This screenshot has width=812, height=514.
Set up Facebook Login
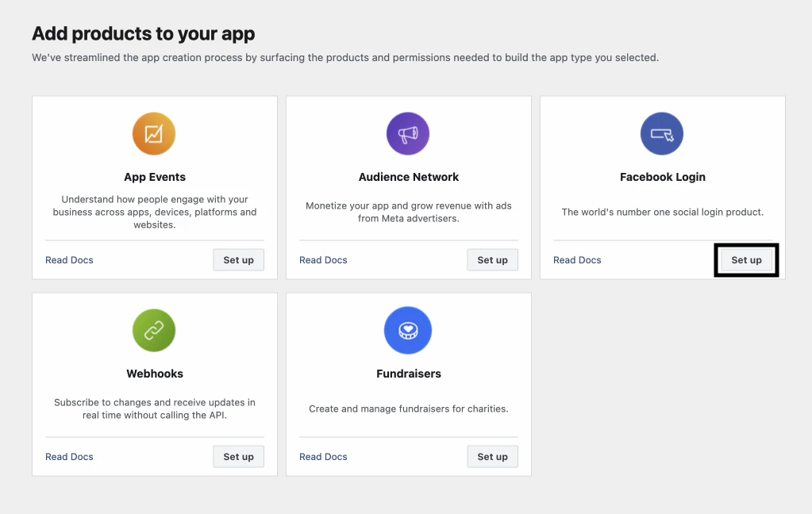pyautogui.click(x=746, y=259)
